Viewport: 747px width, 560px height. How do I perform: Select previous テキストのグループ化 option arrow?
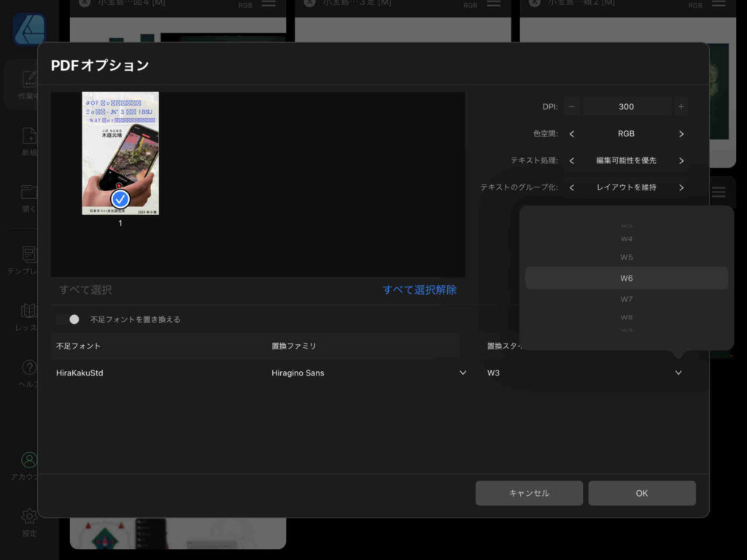coord(572,187)
